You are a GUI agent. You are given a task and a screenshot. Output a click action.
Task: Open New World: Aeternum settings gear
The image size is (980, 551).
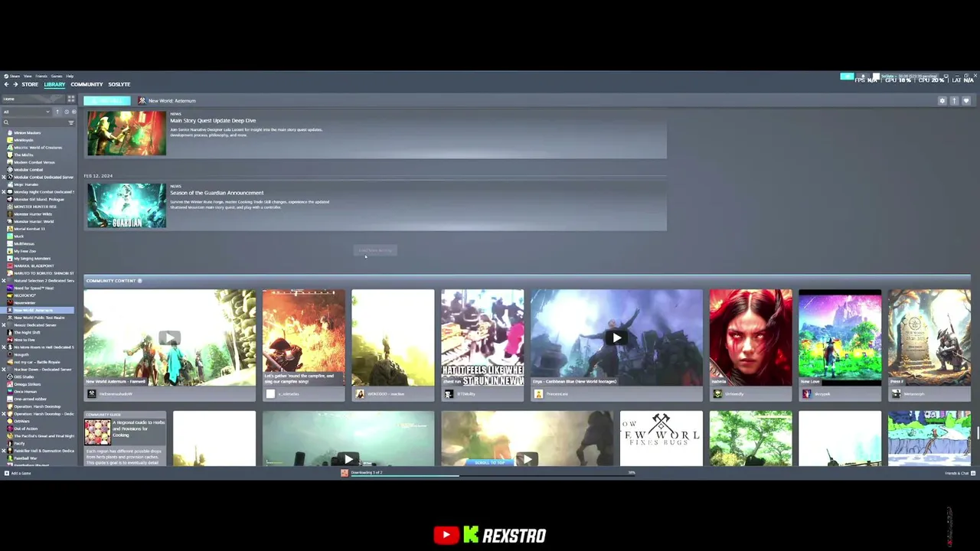tap(942, 100)
